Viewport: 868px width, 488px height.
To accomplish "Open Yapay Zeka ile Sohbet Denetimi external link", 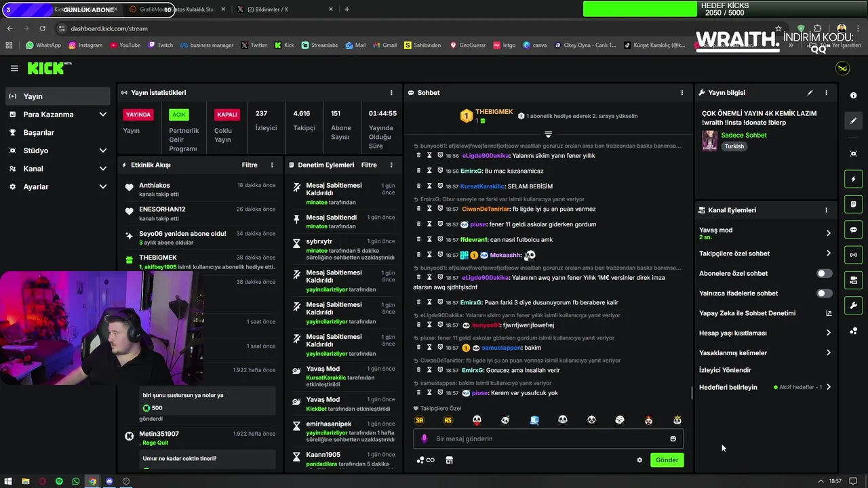I will tap(828, 313).
